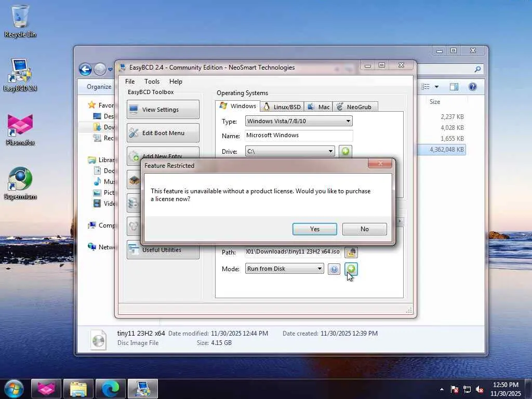This screenshot has height=399, width=532.
Task: Close the Feature Restricted dialog
Action: (380, 164)
